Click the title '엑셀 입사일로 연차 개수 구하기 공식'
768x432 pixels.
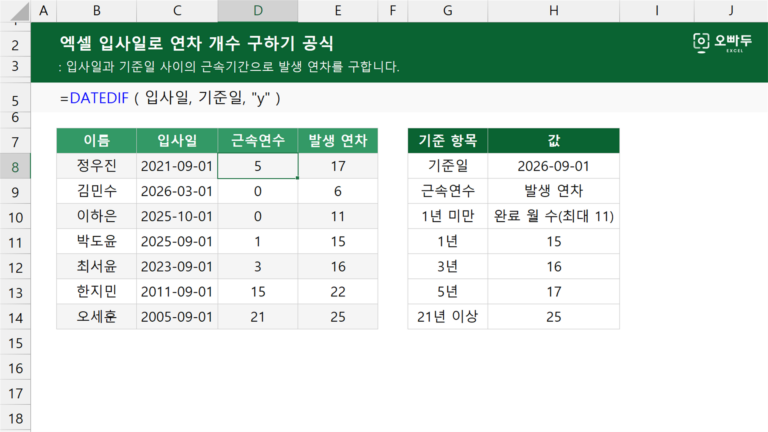[x=196, y=43]
